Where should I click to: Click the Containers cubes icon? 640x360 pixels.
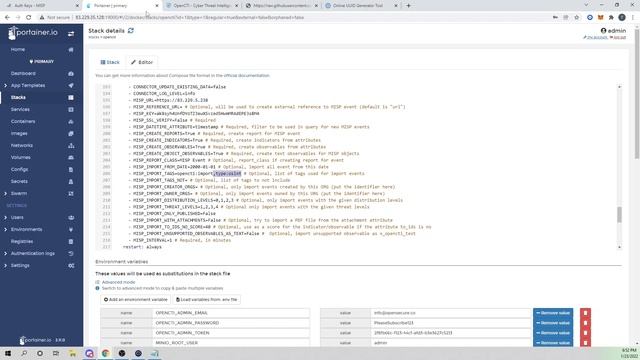(71, 122)
